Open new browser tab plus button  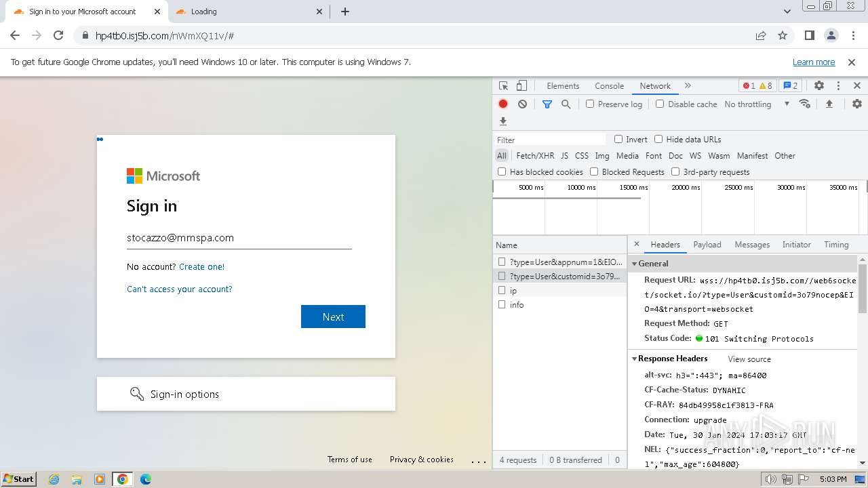click(345, 12)
